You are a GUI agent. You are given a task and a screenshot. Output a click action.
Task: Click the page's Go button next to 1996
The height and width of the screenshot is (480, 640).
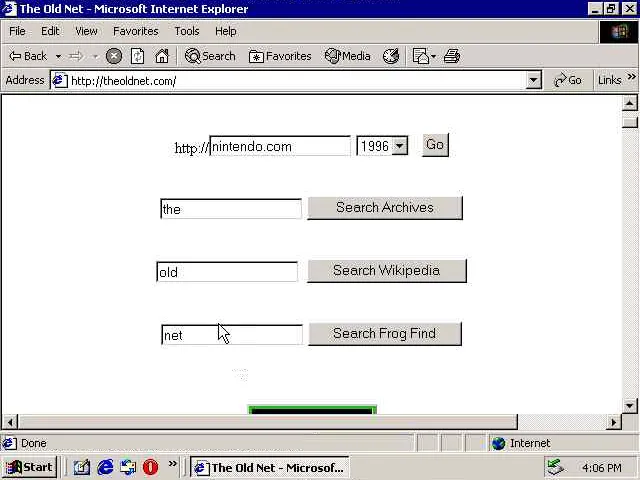(435, 145)
